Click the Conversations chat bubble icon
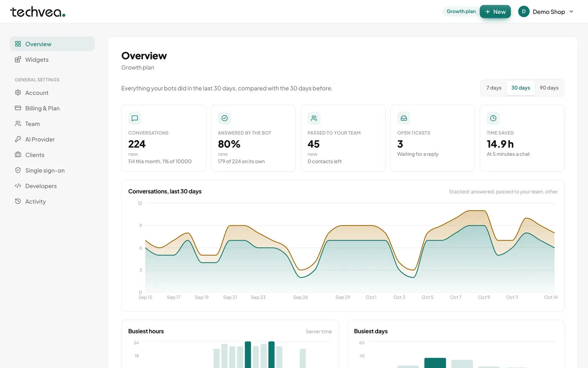588x368 pixels. click(x=135, y=118)
